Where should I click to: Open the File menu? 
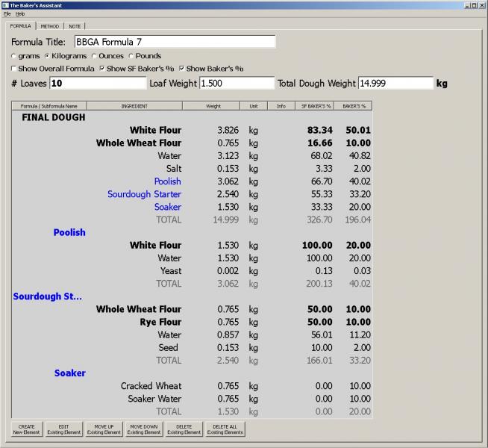coord(7,13)
